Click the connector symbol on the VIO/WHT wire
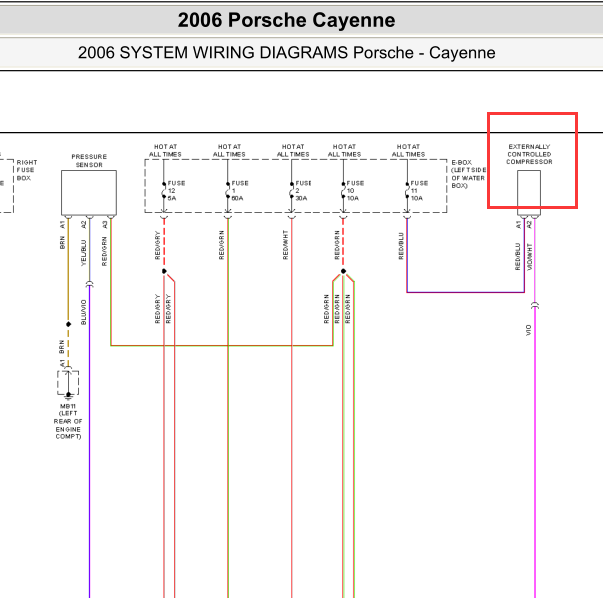 click(535, 306)
